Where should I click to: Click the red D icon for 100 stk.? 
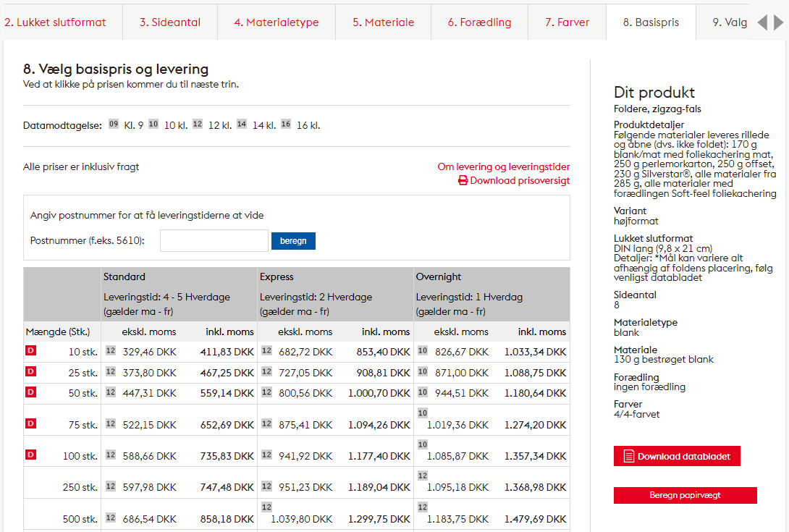pos(30,455)
